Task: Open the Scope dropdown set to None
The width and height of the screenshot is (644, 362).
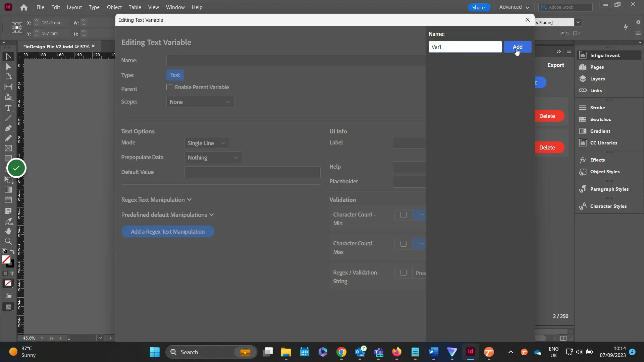Action: (200, 102)
